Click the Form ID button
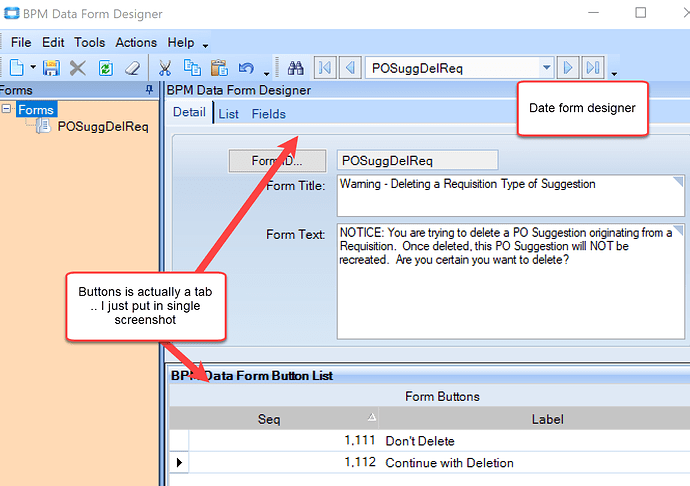Viewport: 690px width, 486px height. (x=277, y=161)
